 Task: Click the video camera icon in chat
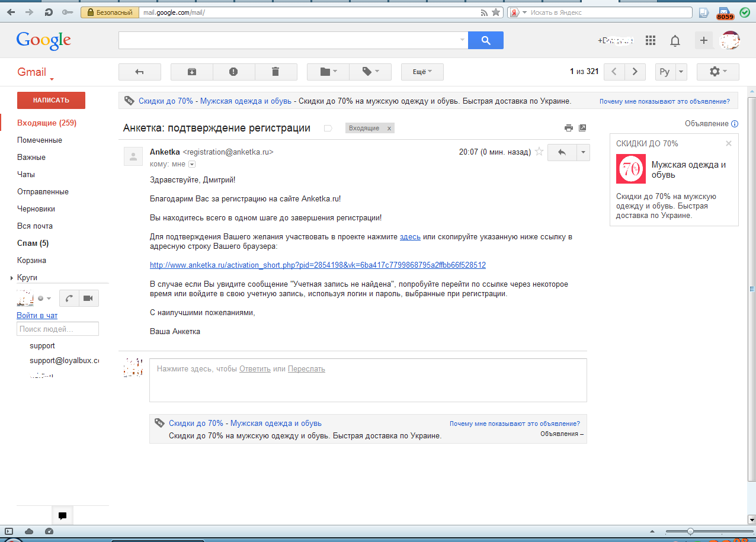88,298
